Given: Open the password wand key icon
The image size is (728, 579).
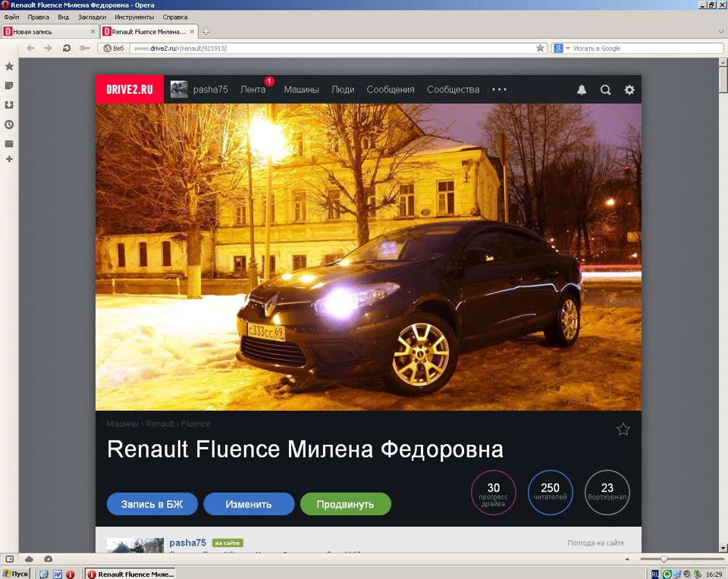Looking at the screenshot, I should 84,49.
